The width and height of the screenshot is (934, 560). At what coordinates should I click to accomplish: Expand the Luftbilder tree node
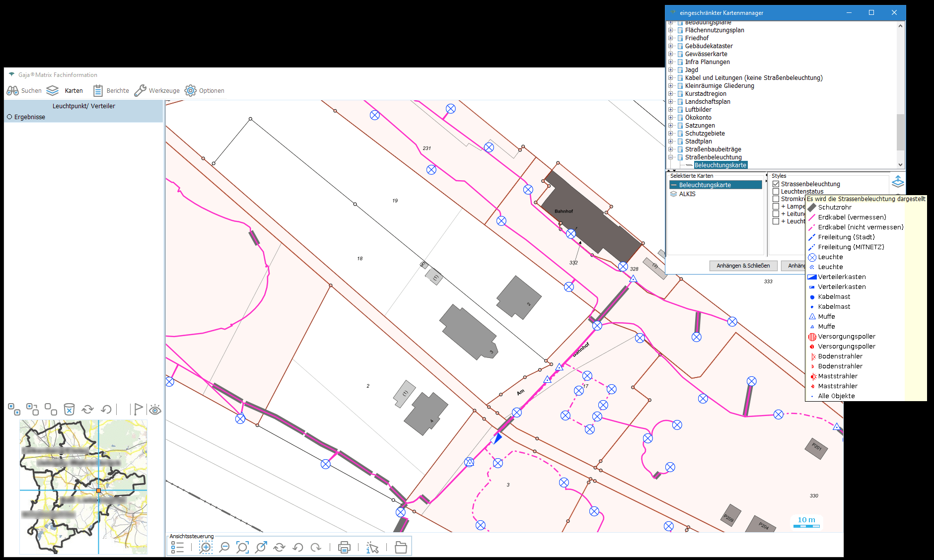(x=670, y=110)
